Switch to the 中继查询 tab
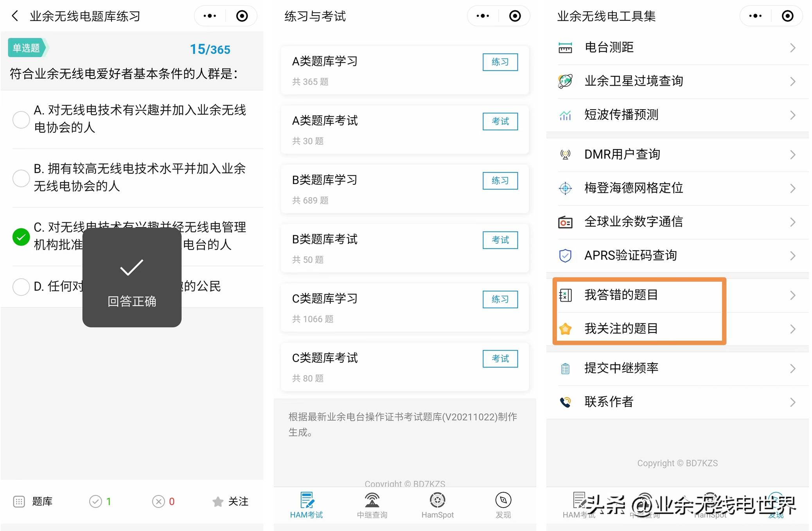The height and width of the screenshot is (531, 812). coord(371,505)
